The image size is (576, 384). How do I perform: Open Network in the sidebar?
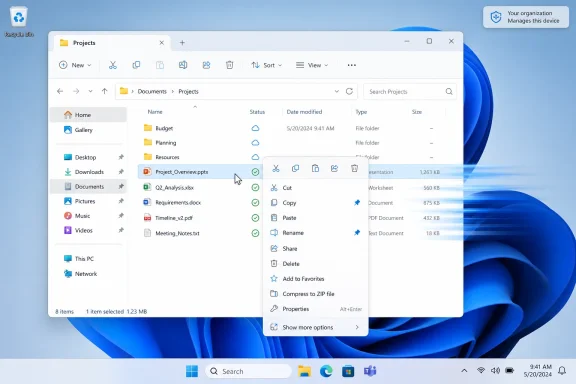point(89,274)
